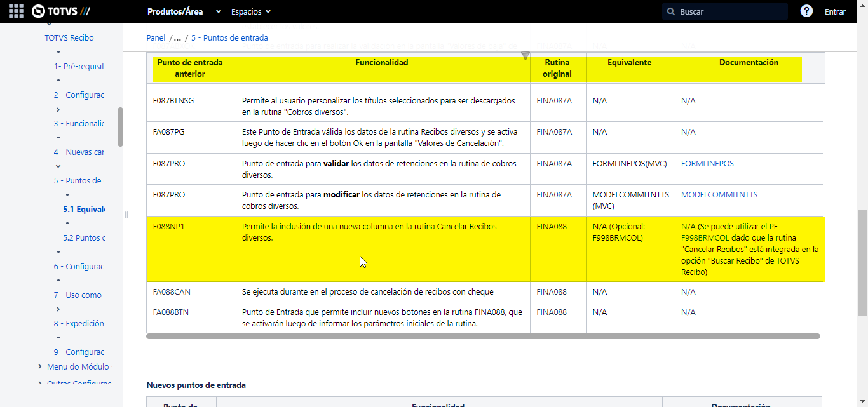Click the TOTVS logo

point(60,11)
